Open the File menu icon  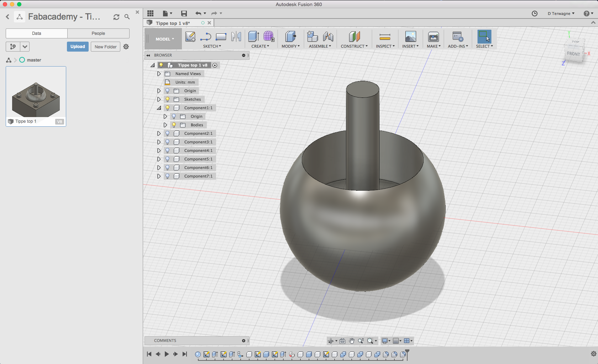pyautogui.click(x=167, y=14)
